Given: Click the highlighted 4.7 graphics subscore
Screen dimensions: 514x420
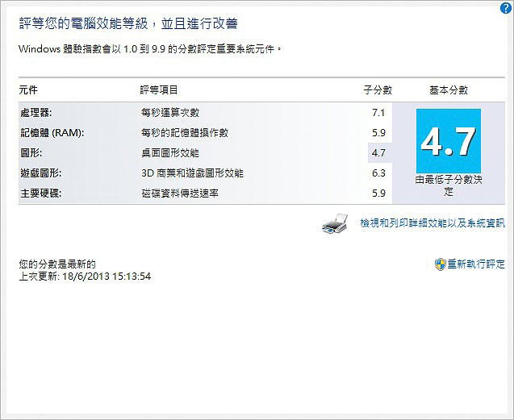Looking at the screenshot, I should pos(378,153).
